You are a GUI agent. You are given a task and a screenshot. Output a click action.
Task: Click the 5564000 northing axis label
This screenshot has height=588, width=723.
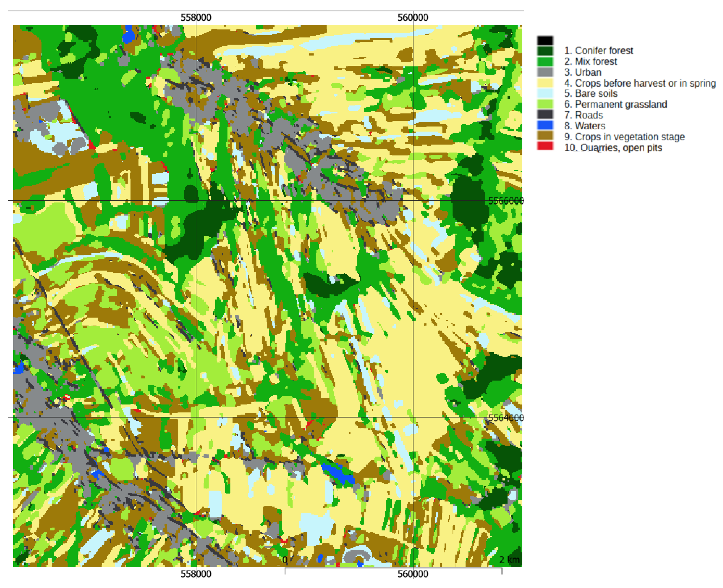click(x=506, y=418)
